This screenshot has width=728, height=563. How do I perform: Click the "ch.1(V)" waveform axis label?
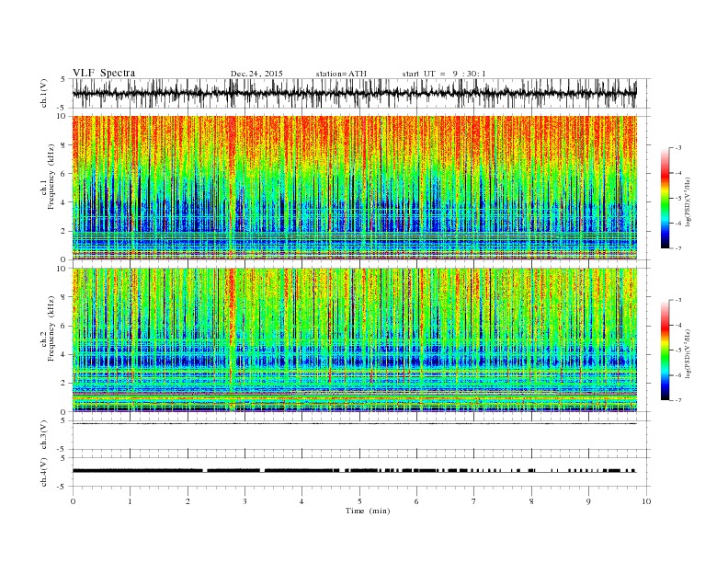(44, 93)
